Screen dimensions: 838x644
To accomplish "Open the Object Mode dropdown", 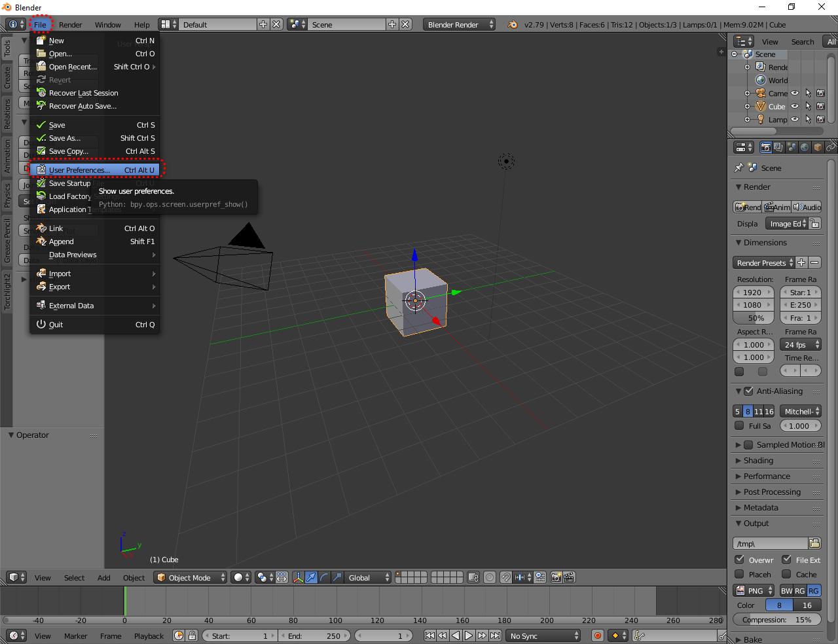I will coord(191,577).
